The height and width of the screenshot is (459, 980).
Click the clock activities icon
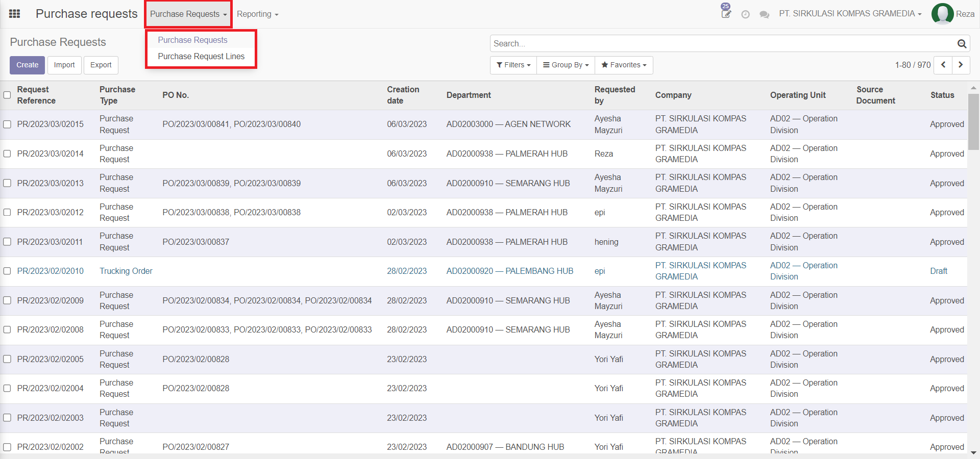point(745,14)
